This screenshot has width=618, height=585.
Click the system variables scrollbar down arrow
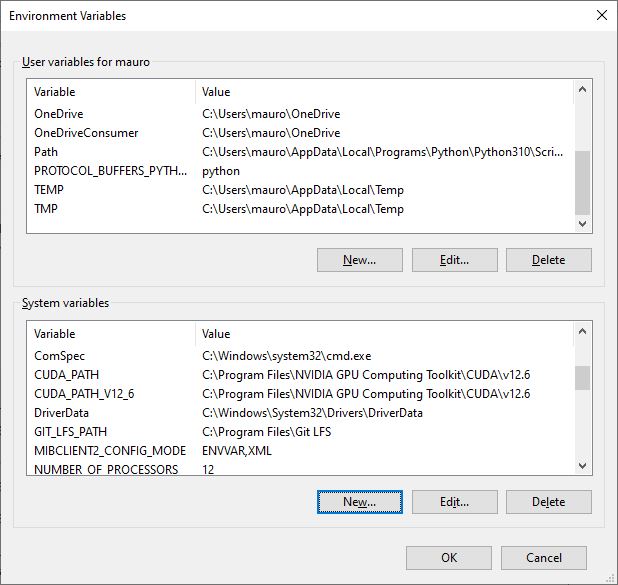[x=582, y=466]
